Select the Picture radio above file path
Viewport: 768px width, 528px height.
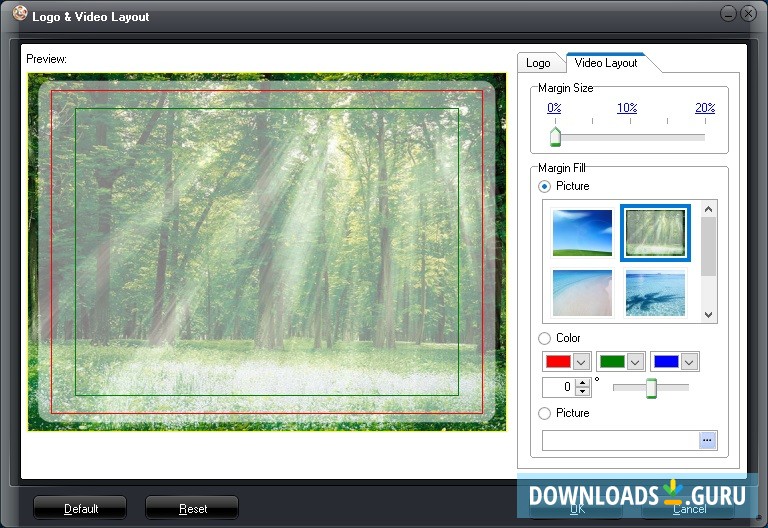544,413
